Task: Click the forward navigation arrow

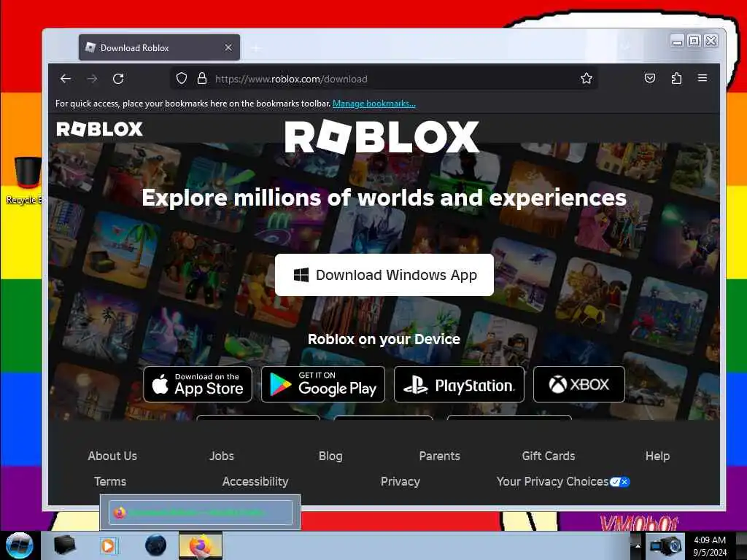Action: pos(93,79)
